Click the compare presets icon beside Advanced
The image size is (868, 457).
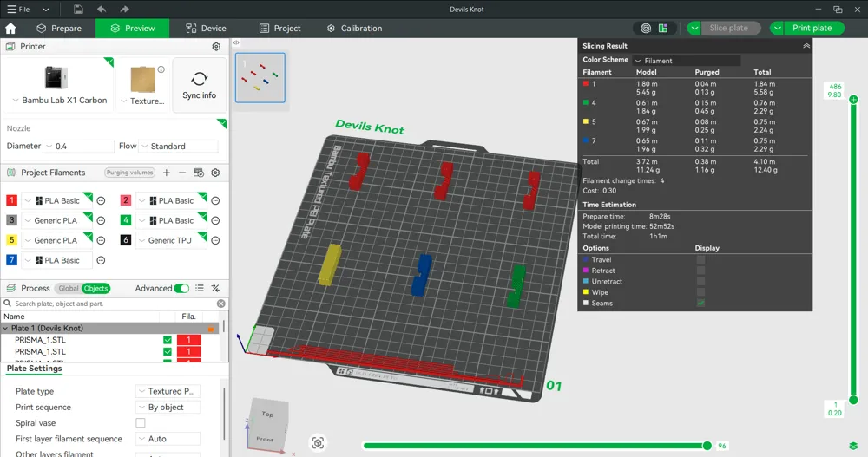click(215, 288)
